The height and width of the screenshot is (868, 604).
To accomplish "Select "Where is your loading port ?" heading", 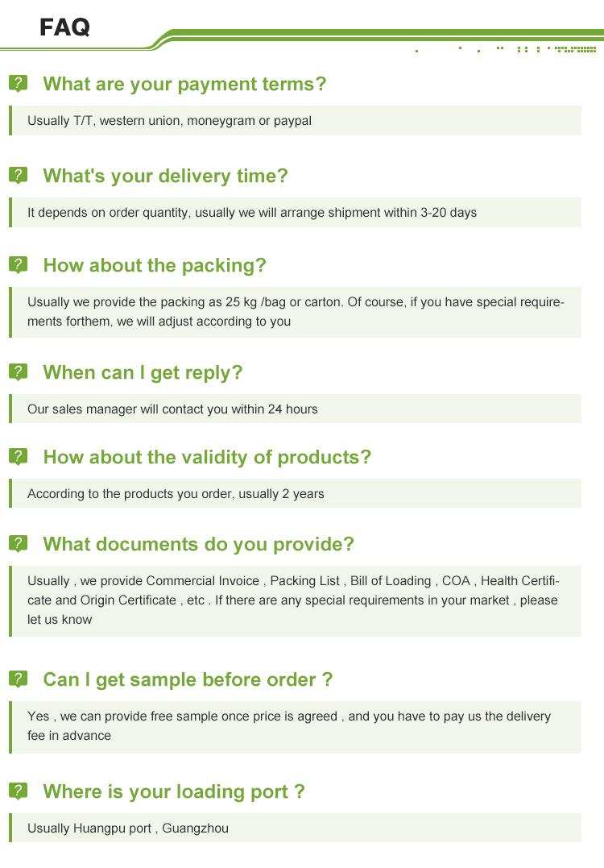I will [174, 791].
